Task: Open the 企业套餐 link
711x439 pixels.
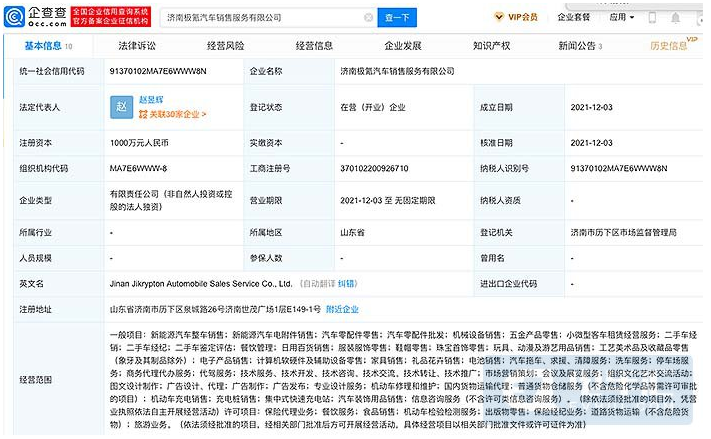Action: 574,17
